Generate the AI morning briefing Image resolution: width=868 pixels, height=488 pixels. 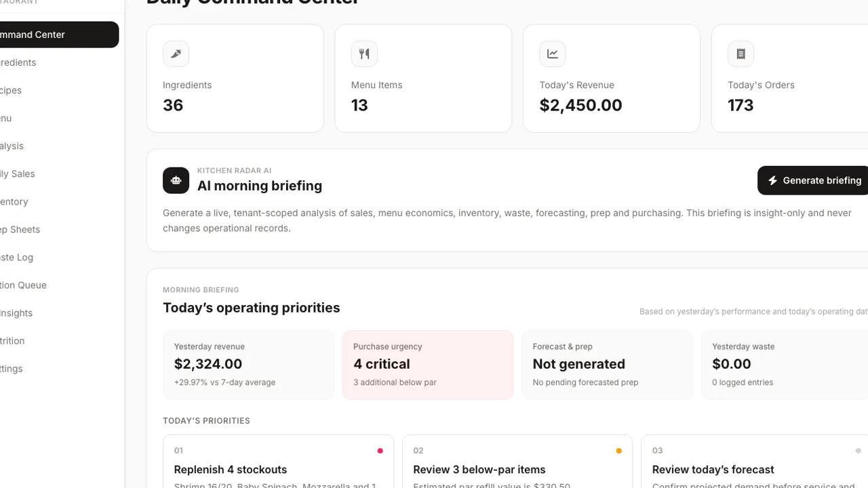[x=813, y=180]
